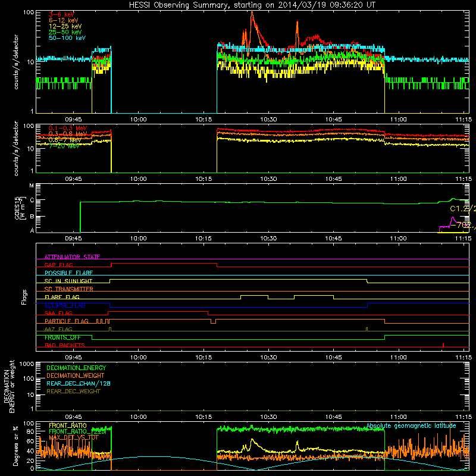
Task: Click the 10:45 tick label under the decimation panel
Action: (333, 417)
